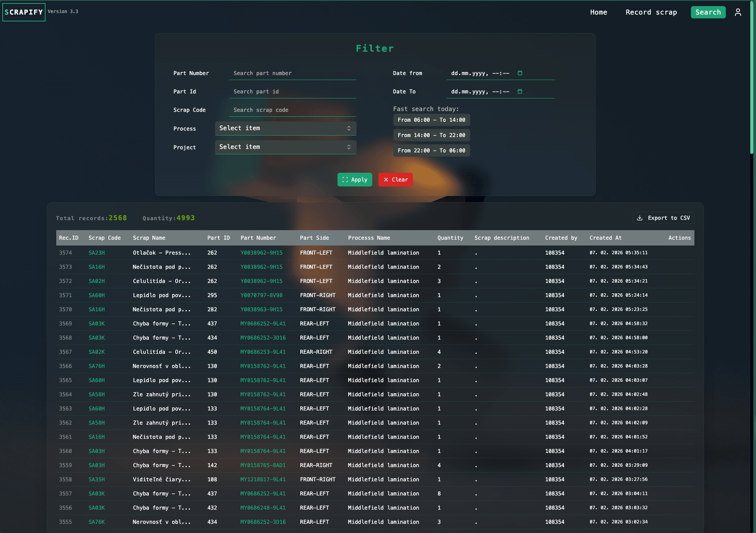
Task: Select fast search From 22:00 To 06:00
Action: pos(431,150)
